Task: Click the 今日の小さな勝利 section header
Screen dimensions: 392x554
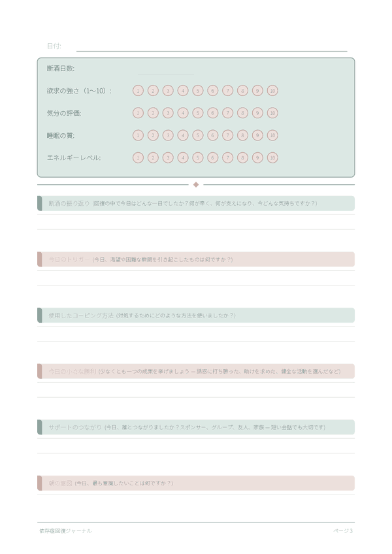Action: pos(196,371)
